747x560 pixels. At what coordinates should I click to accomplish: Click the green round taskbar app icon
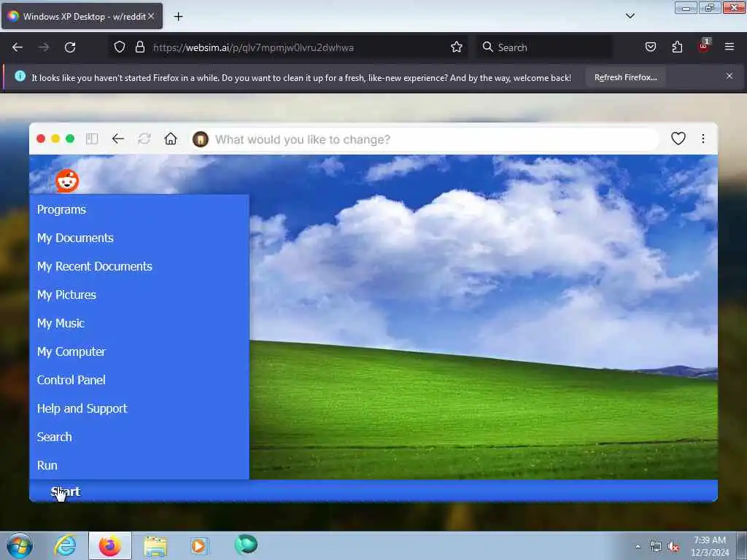[x=246, y=545]
